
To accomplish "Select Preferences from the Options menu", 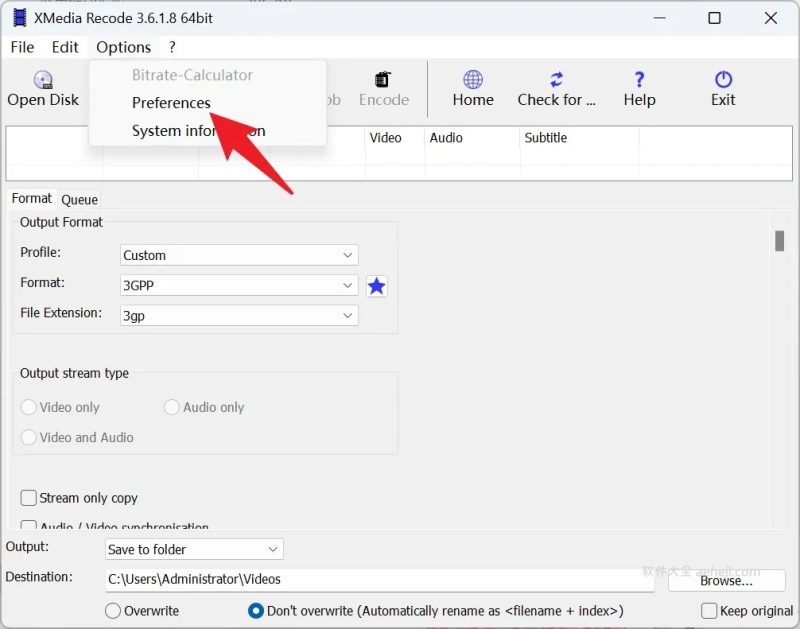I will pyautogui.click(x=171, y=102).
